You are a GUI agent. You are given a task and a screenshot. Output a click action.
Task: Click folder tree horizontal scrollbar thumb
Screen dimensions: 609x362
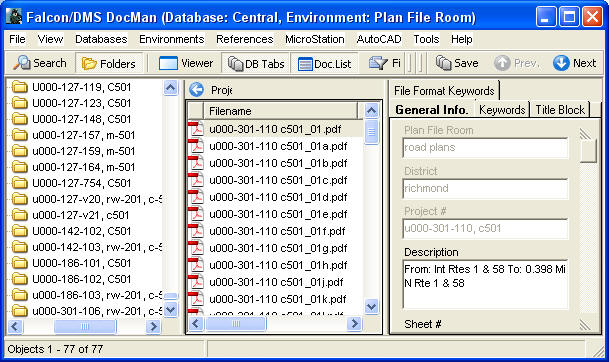click(85, 326)
